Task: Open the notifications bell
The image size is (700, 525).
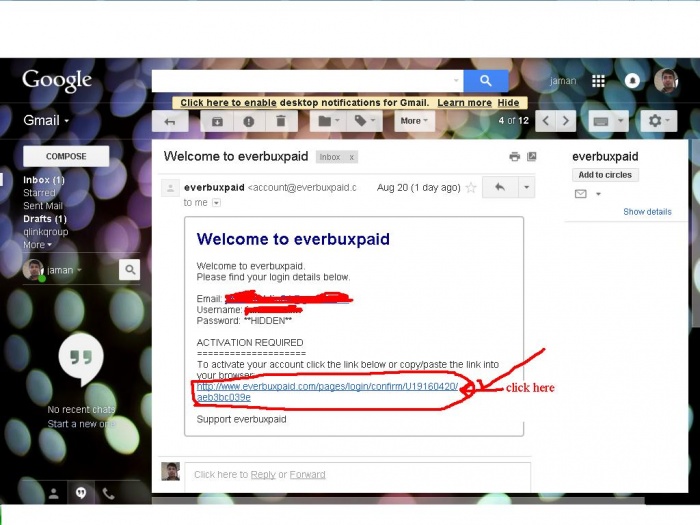Action: (632, 81)
